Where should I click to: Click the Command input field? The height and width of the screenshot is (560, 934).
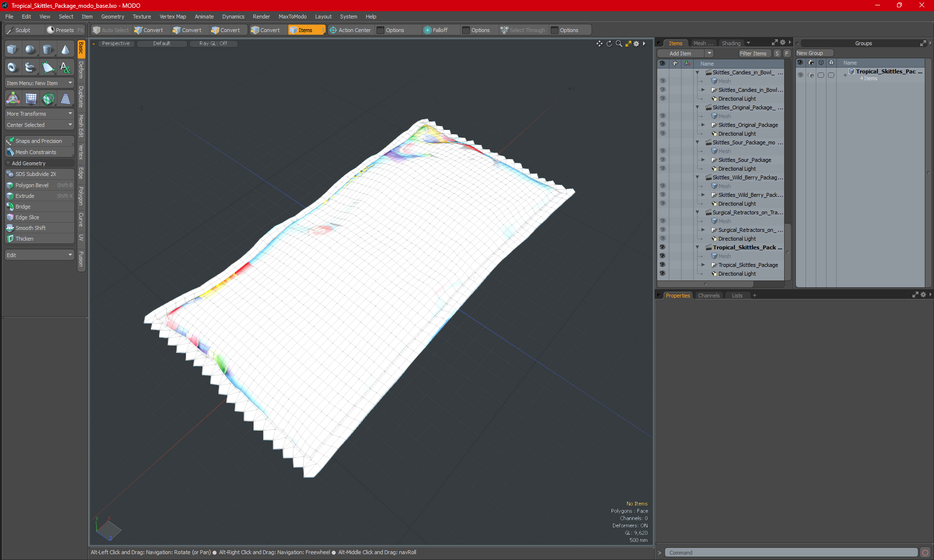coord(791,553)
